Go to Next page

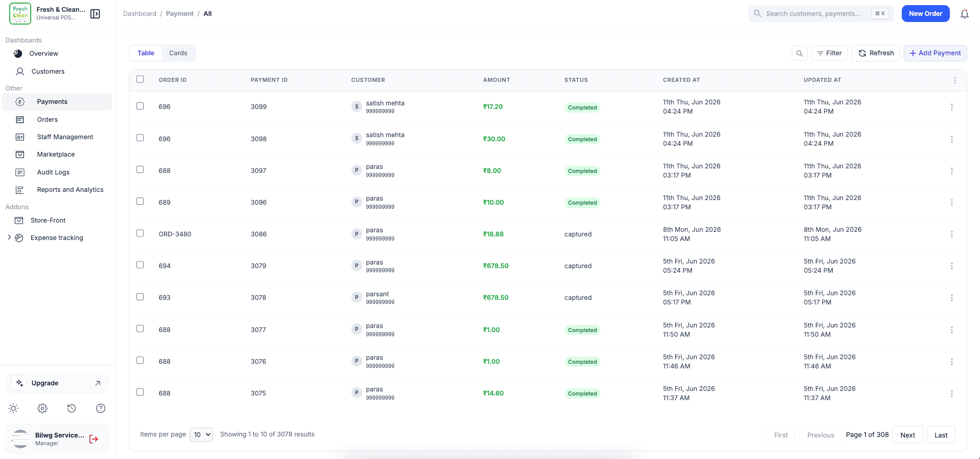coord(908,435)
